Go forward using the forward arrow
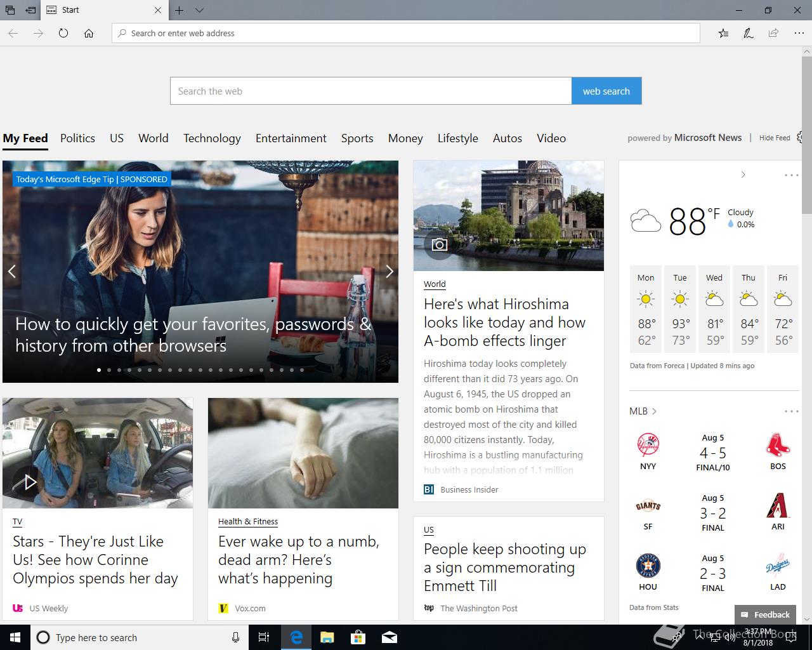 [x=38, y=33]
